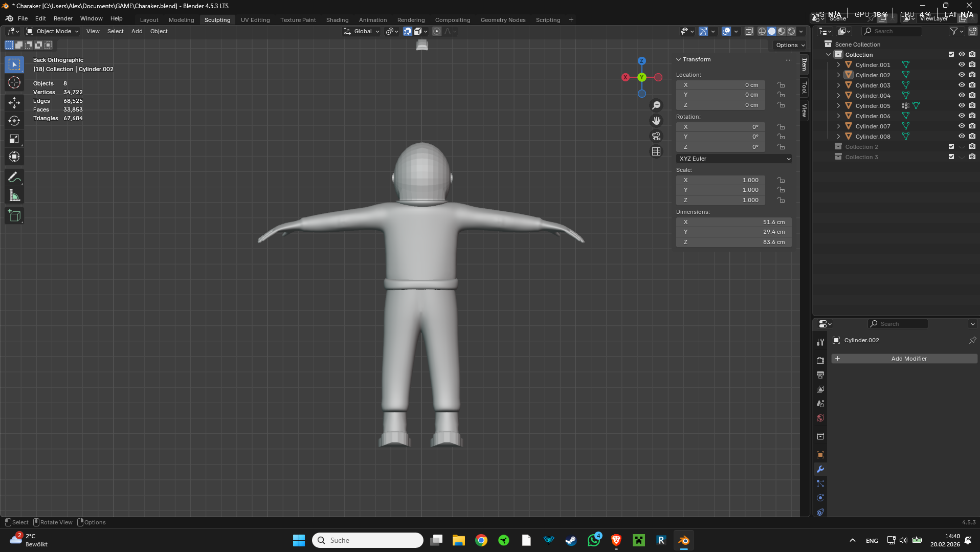Image resolution: width=980 pixels, height=552 pixels.
Task: Pick the Add Cube tool
Action: click(14, 216)
